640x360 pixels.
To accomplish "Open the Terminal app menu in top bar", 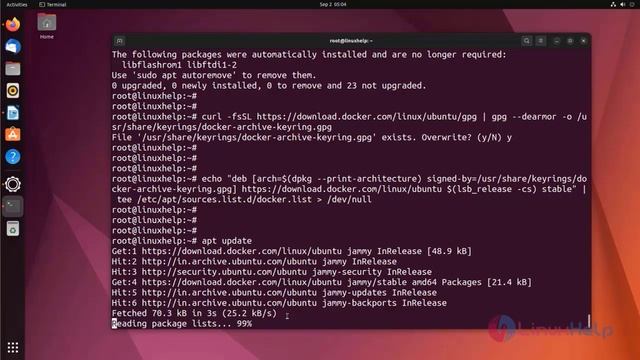I will click(53, 4).
